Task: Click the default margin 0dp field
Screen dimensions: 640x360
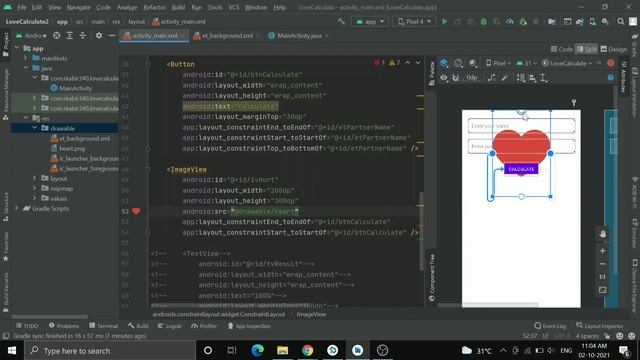Action: tap(472, 78)
